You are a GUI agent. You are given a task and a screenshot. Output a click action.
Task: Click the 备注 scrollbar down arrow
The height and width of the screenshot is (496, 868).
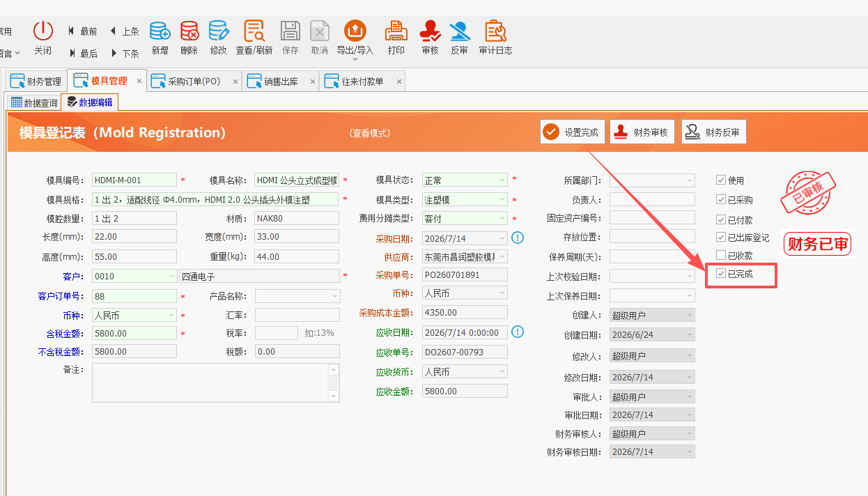[334, 396]
